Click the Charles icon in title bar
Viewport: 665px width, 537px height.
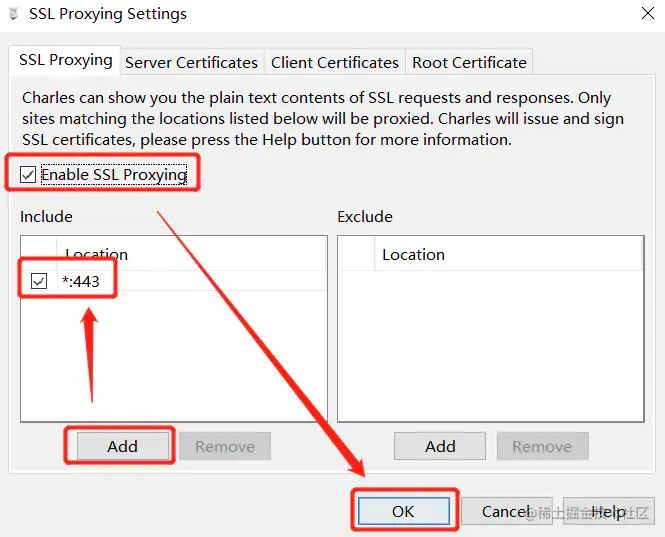coord(14,14)
